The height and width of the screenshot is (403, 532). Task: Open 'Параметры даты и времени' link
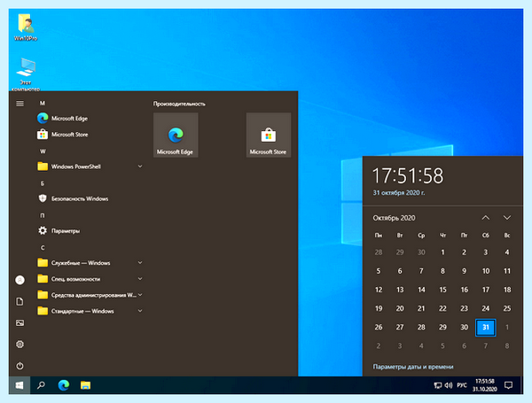[x=413, y=367]
